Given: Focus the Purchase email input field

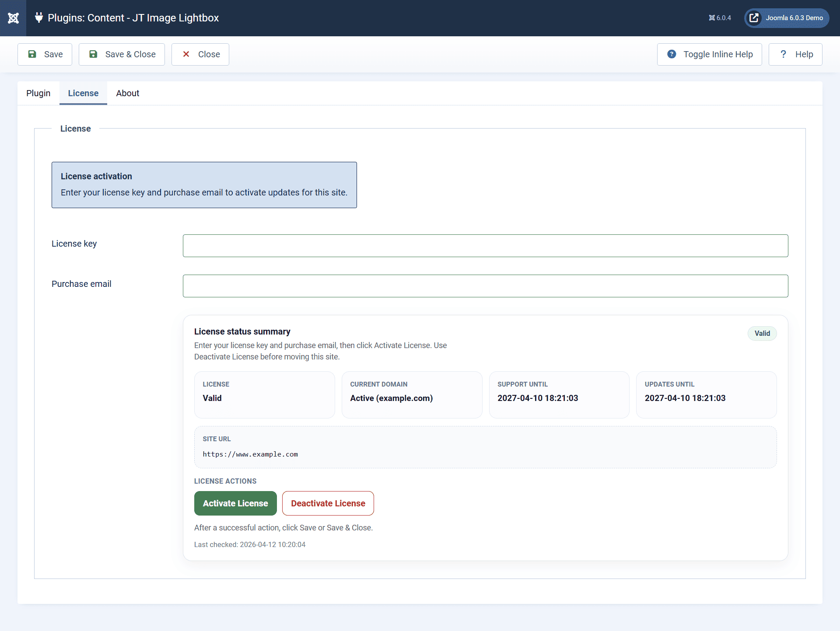Looking at the screenshot, I should click(485, 286).
